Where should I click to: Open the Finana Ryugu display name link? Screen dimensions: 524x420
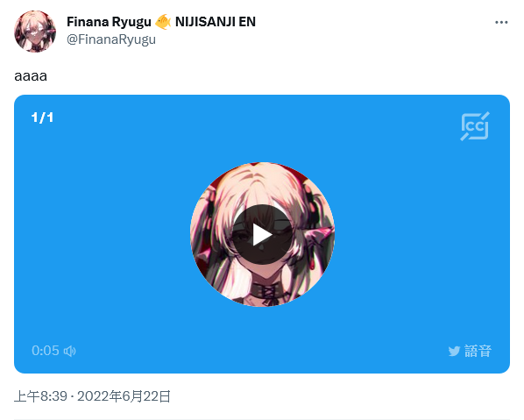(109, 22)
